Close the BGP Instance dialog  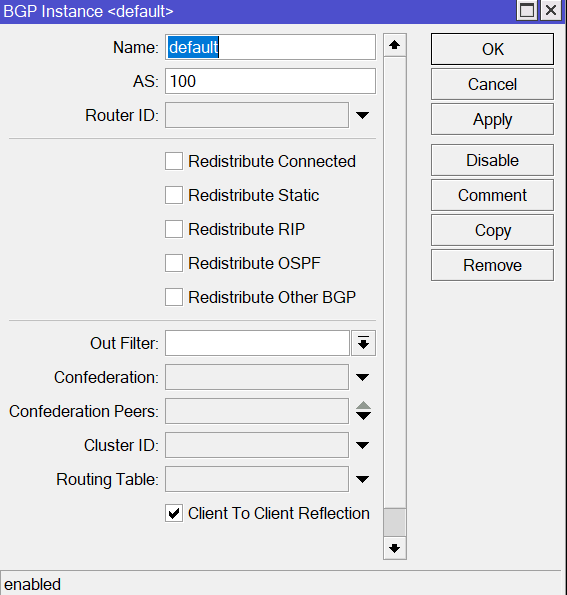[551, 10]
